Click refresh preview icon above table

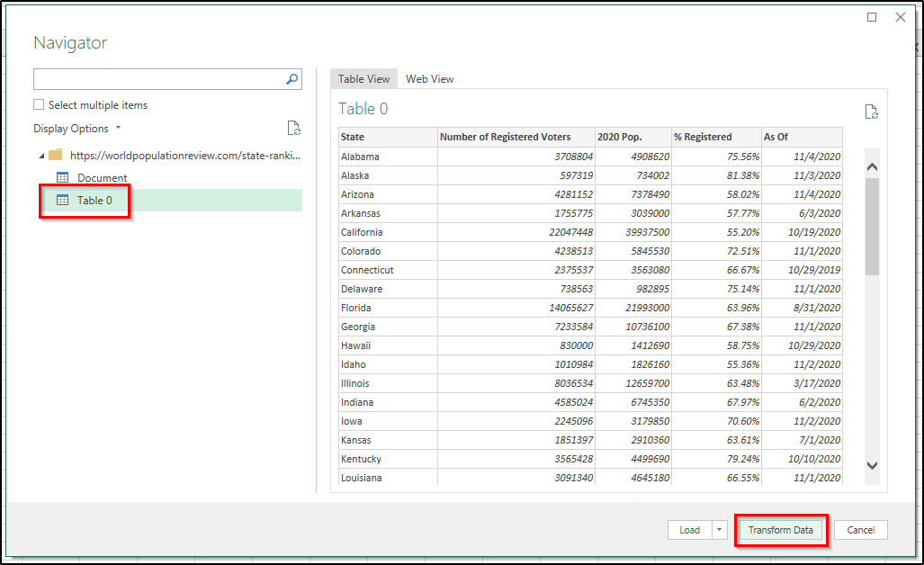pyautogui.click(x=871, y=112)
